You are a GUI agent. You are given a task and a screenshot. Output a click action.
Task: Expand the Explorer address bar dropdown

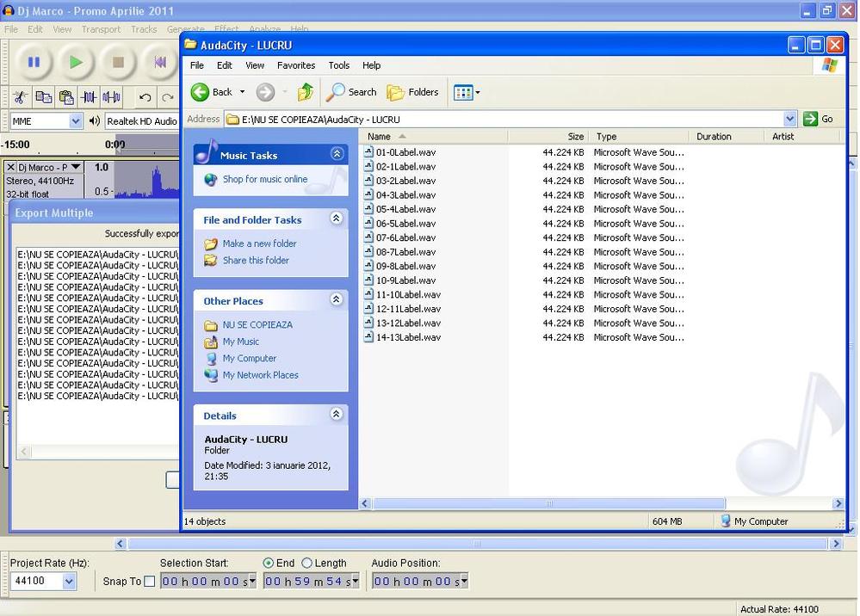[789, 119]
